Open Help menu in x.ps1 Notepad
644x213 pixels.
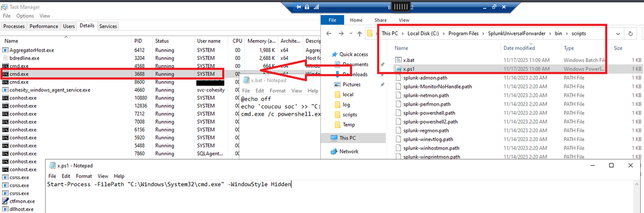click(119, 176)
